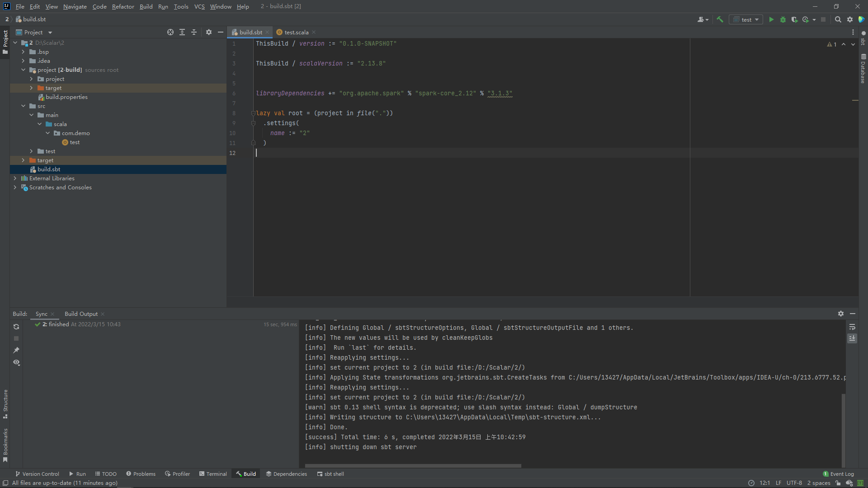
Task: Toggle soft-wrap in build output console
Action: tap(852, 327)
